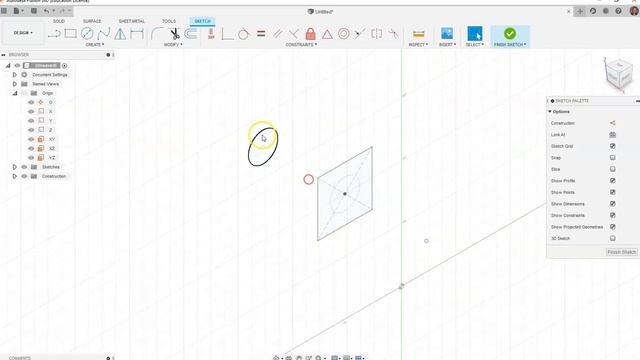The height and width of the screenshot is (360, 640).
Task: Click the Select tool icon
Action: tap(474, 33)
